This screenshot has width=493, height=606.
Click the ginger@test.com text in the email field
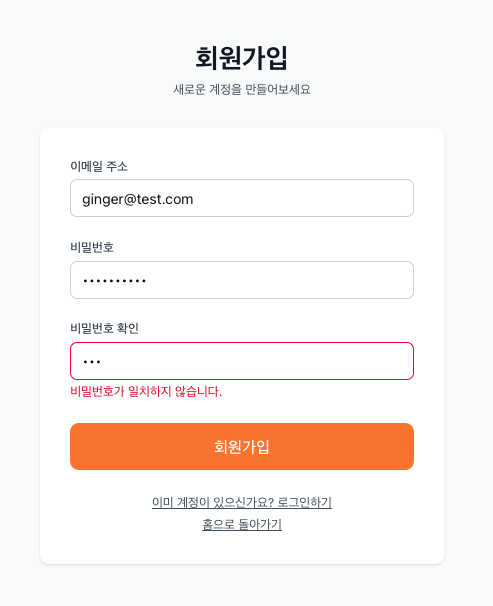coord(138,199)
